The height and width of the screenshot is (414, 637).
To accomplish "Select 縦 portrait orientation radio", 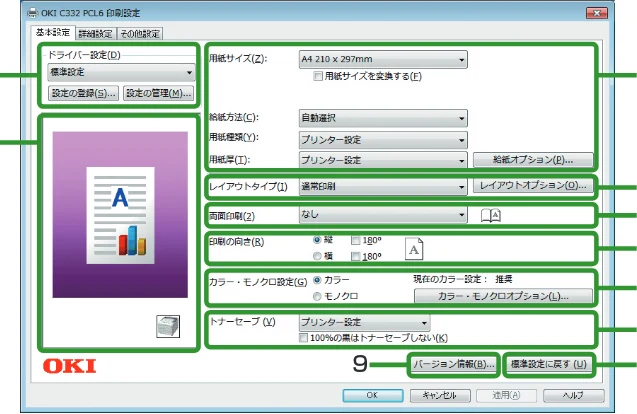I will click(x=317, y=240).
